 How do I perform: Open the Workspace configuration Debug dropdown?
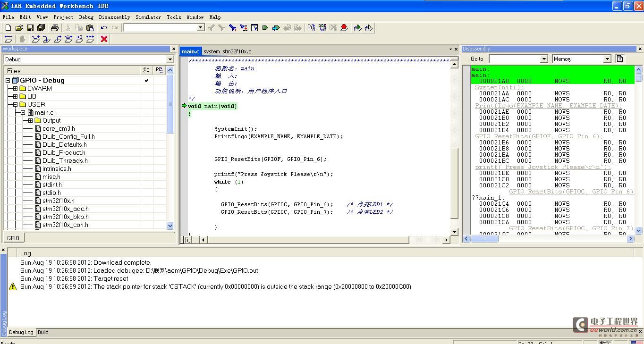170,59
